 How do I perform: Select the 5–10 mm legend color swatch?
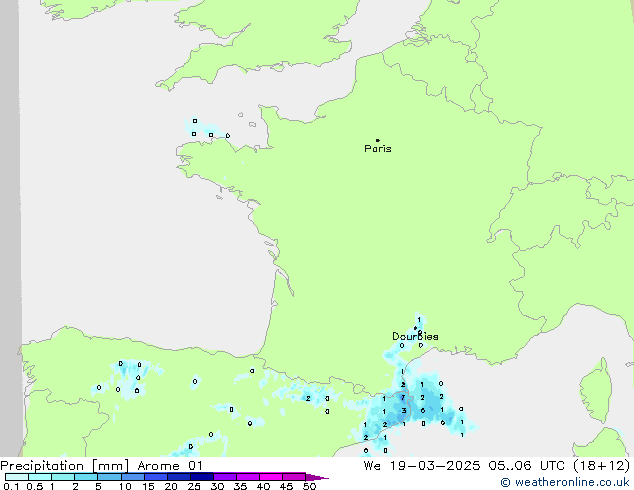coord(110,477)
